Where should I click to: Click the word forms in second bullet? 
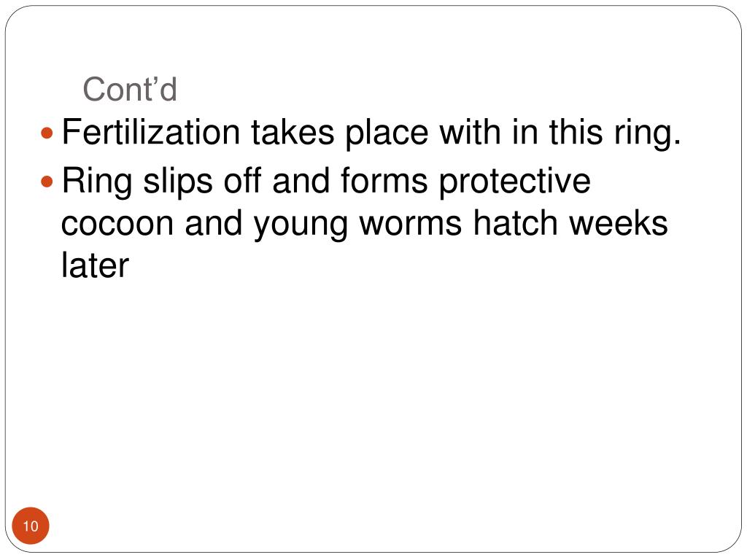[384, 181]
